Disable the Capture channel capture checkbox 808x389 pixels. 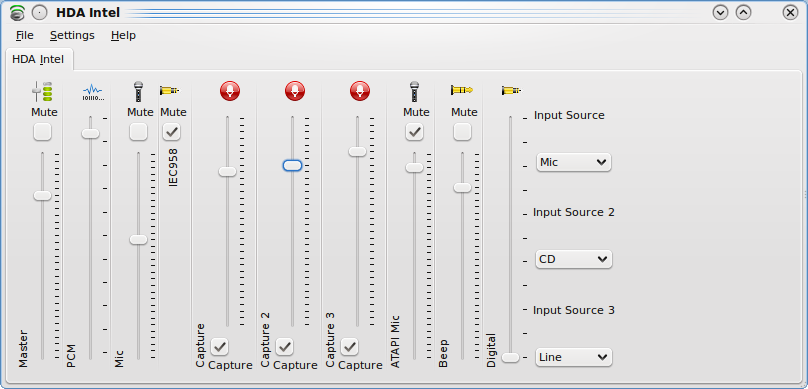[x=220, y=347]
